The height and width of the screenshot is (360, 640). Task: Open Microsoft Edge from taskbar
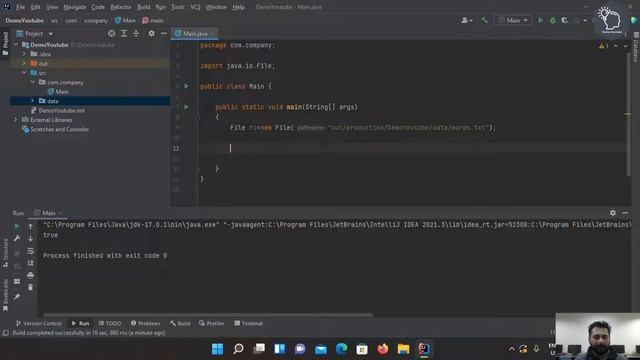pos(341,349)
